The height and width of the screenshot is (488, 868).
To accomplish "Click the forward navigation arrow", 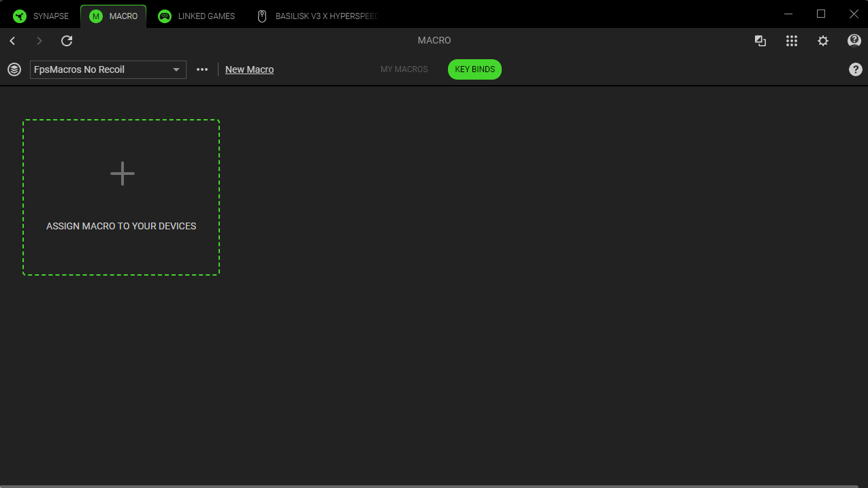I will pyautogui.click(x=39, y=41).
